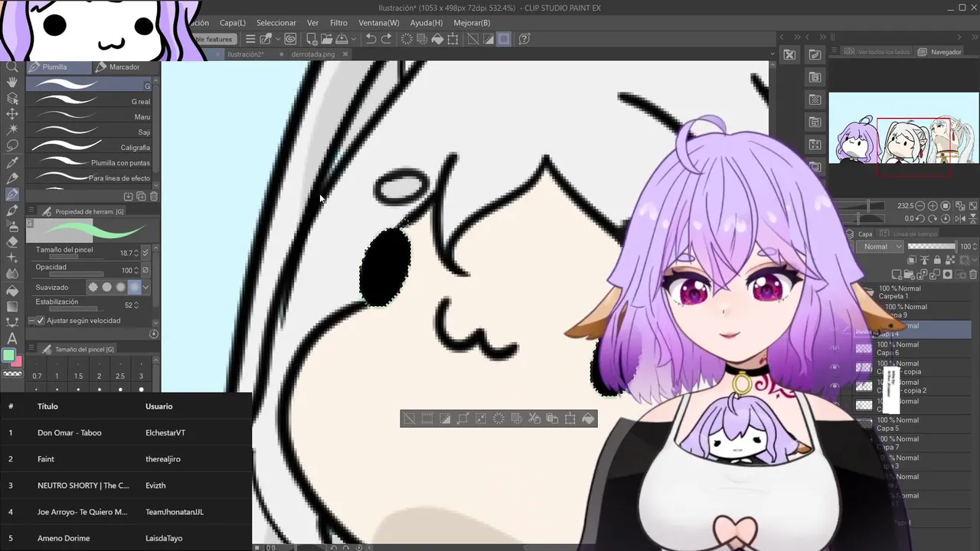Open the Capa(L) menu
980x551 pixels.
(233, 23)
